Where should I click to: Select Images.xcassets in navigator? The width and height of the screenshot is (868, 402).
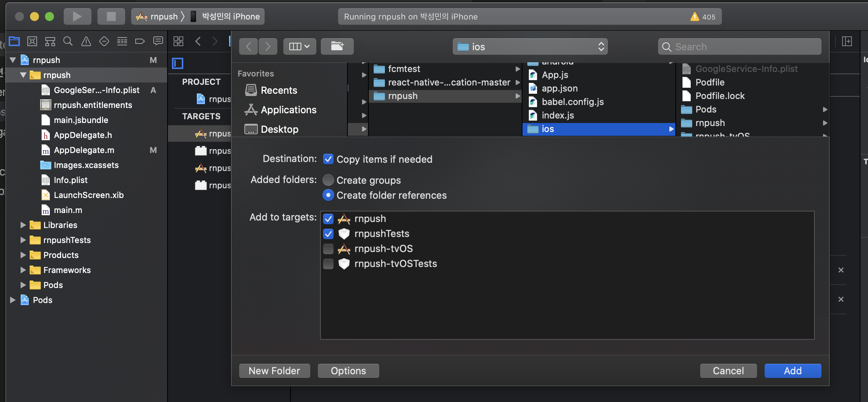click(x=86, y=165)
